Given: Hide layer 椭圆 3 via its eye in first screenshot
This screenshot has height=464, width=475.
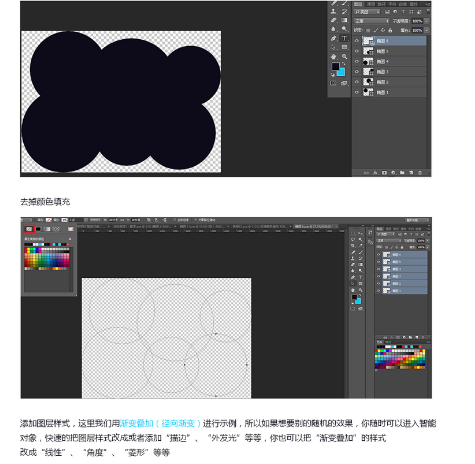Looking at the screenshot, I should tap(357, 72).
